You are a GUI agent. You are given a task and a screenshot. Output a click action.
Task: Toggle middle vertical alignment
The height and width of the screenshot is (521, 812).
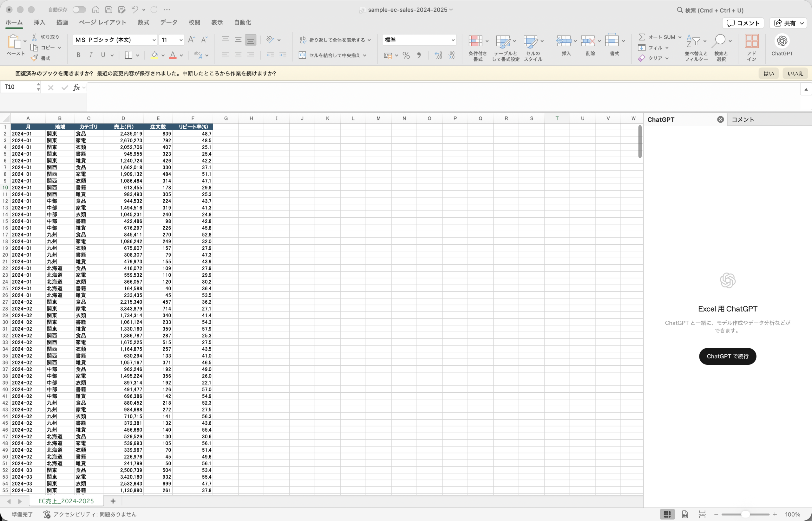[238, 40]
